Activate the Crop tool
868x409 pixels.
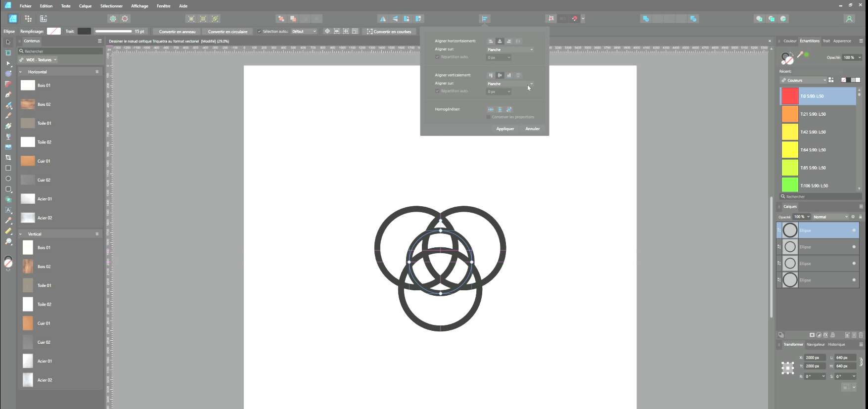pos(8,158)
